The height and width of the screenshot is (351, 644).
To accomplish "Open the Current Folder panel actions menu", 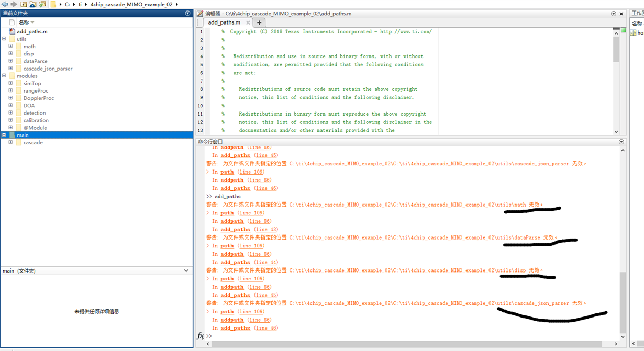I will (188, 13).
